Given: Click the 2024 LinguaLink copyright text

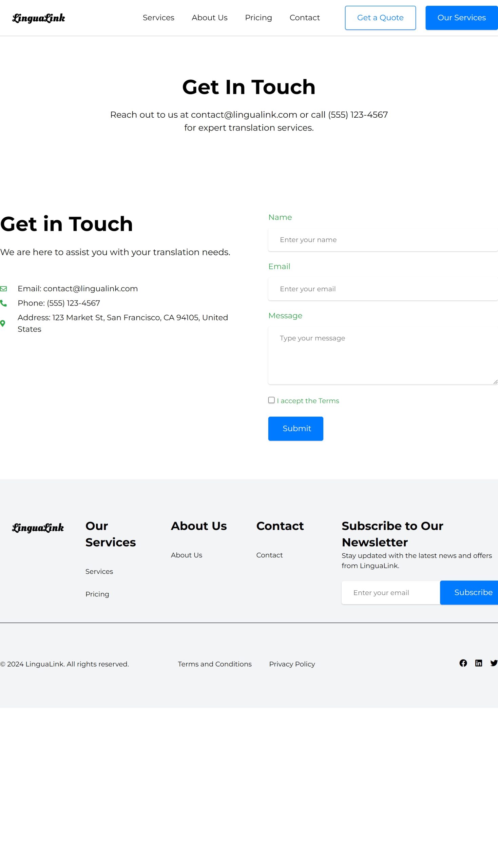Looking at the screenshot, I should click(x=64, y=664).
